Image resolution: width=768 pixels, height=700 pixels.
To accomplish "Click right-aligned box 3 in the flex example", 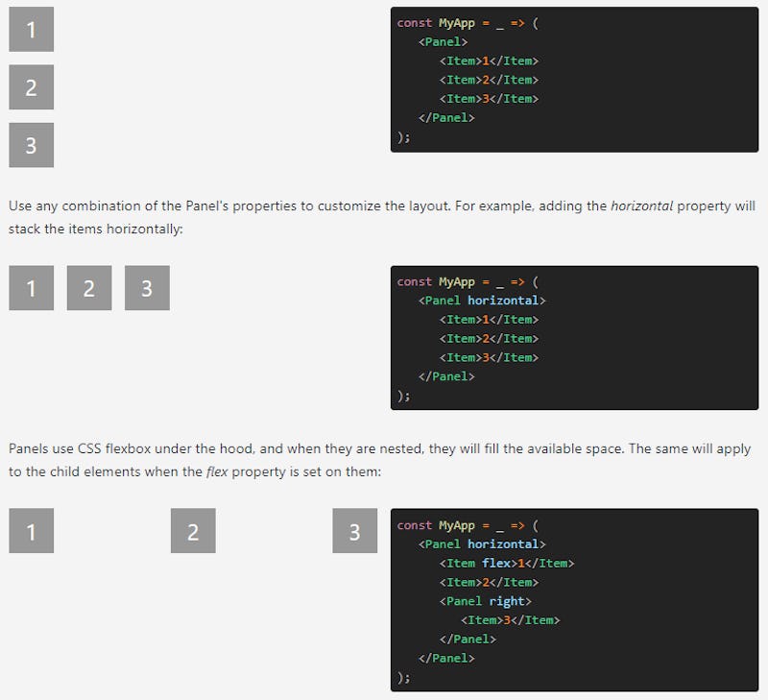I will click(x=354, y=531).
